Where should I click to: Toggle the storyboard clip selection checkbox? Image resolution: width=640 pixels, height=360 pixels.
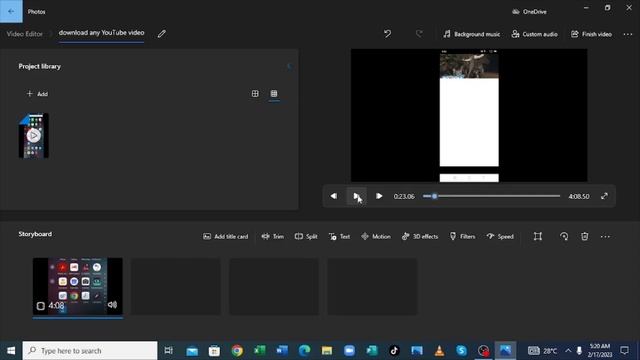pos(40,306)
